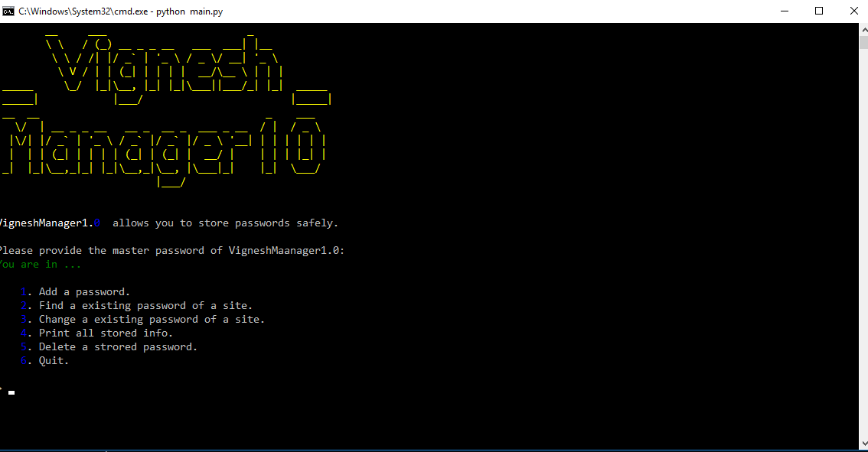Click the window title text 'python main.py'
This screenshot has height=452, width=868.
pos(189,11)
